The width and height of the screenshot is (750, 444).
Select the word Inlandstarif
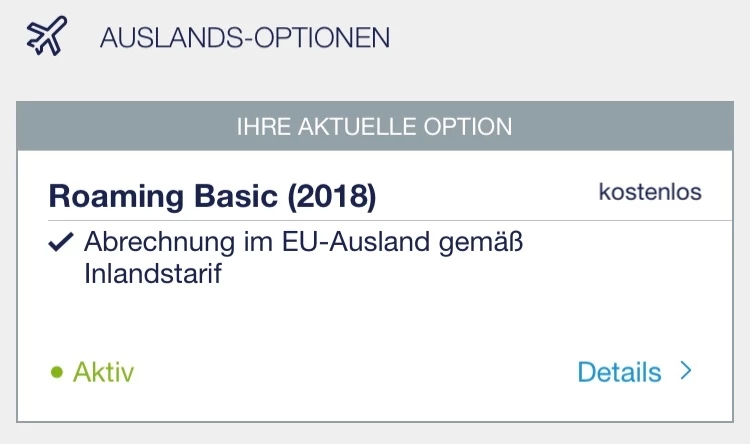[152, 274]
